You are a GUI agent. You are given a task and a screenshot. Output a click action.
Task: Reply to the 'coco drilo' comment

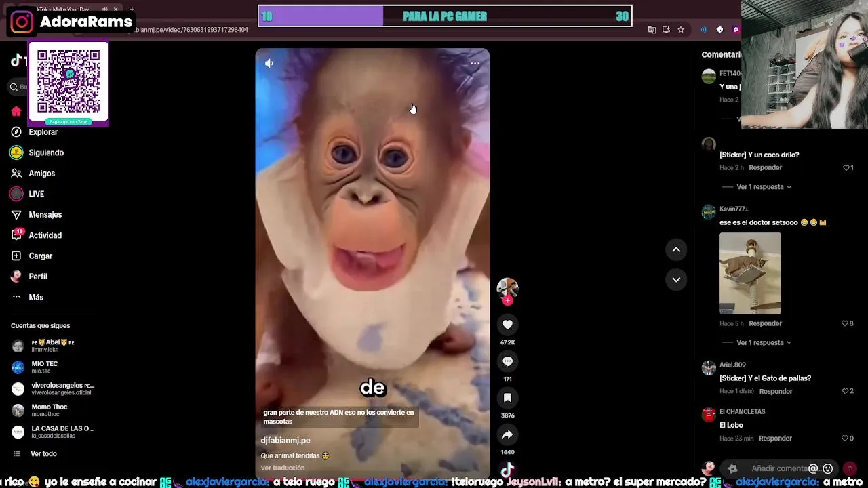765,167
